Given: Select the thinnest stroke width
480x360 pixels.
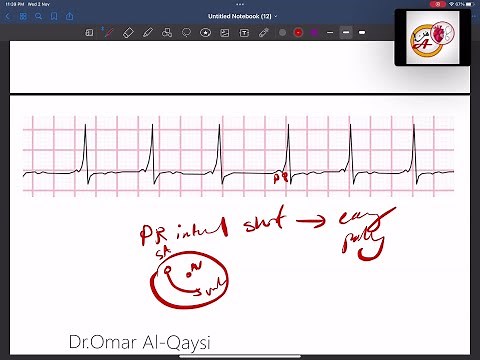Looking at the screenshot, I should pos(330,33).
